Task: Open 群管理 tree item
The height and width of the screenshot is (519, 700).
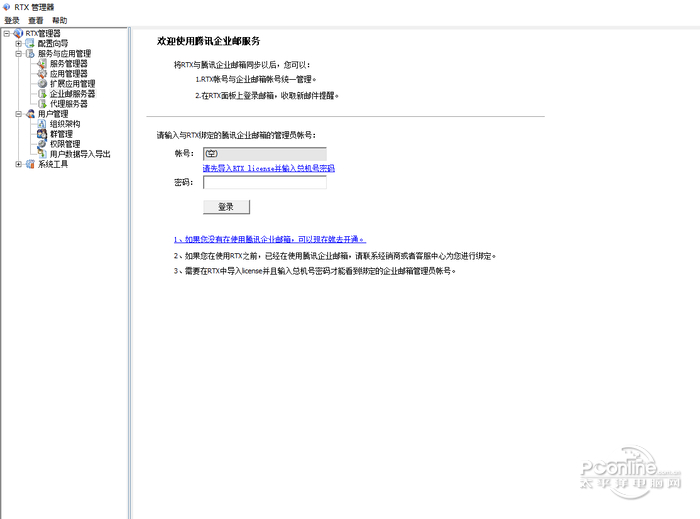Action: point(61,134)
